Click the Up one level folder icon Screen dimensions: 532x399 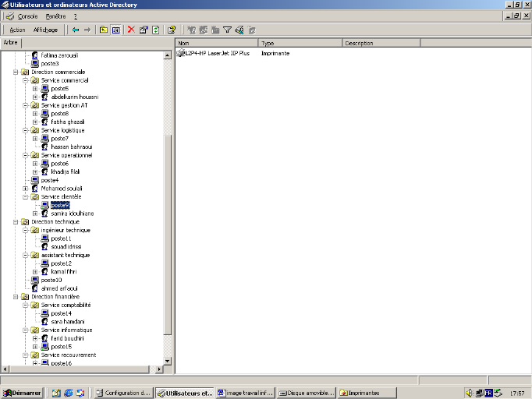click(x=103, y=30)
